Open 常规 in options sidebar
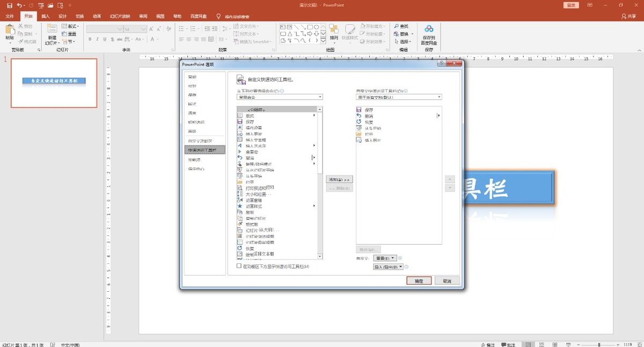Screen dimensions: 644x347 pyautogui.click(x=204, y=77)
